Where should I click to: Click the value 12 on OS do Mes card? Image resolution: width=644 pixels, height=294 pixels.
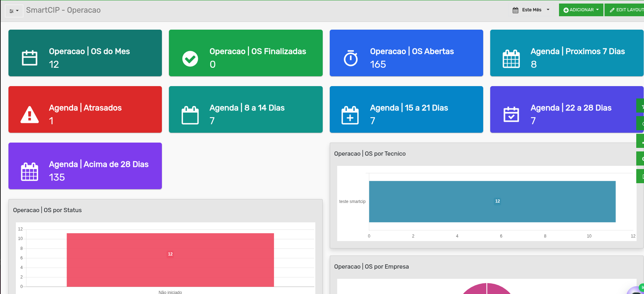[54, 65]
